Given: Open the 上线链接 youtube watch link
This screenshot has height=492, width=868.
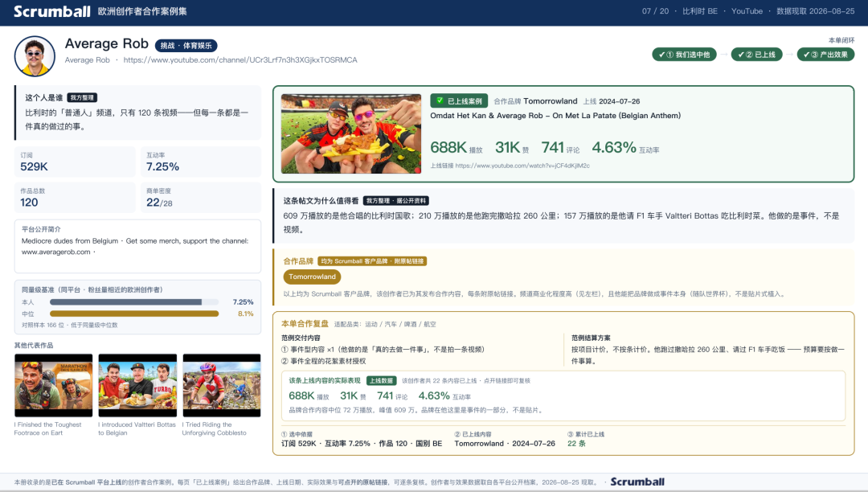Looking at the screenshot, I should click(522, 166).
